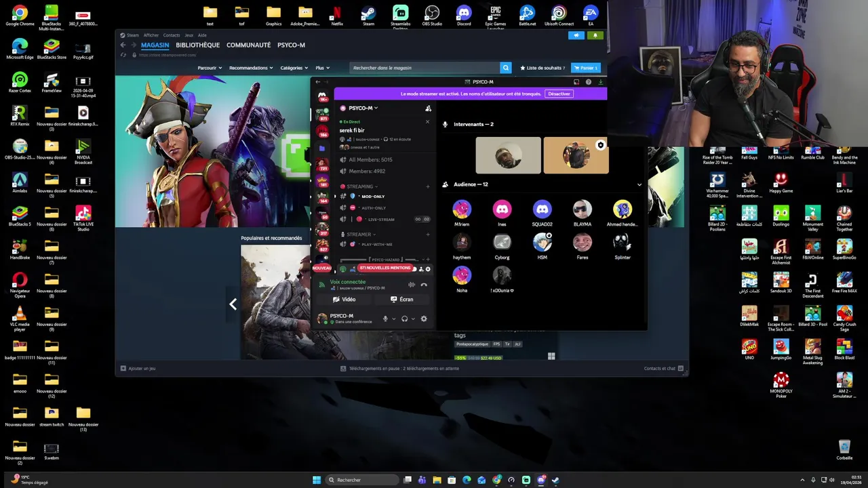Open Windows Start button on taskbar

pyautogui.click(x=316, y=480)
